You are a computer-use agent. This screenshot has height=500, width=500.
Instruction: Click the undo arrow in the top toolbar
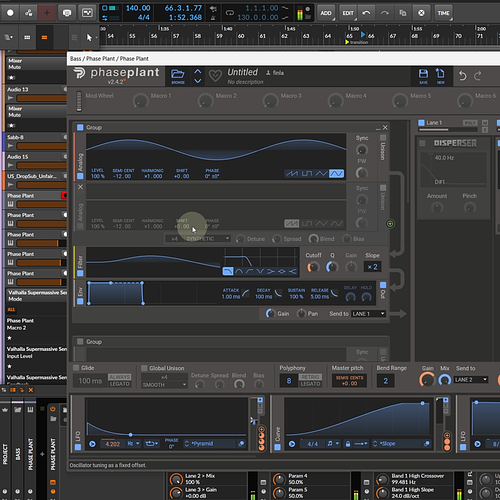tap(366, 13)
